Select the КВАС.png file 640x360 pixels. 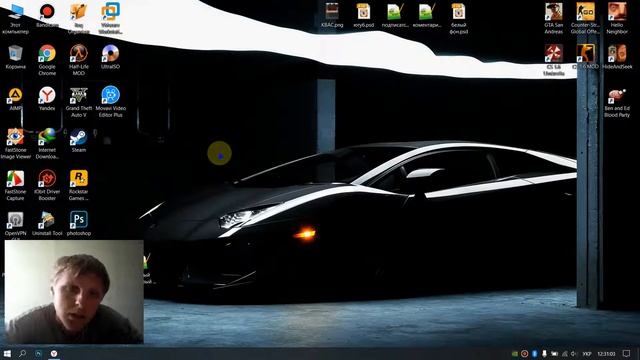point(332,16)
